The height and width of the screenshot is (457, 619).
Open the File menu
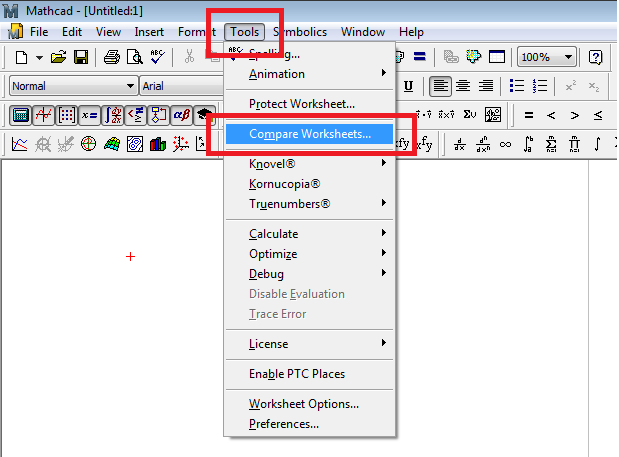coord(39,32)
